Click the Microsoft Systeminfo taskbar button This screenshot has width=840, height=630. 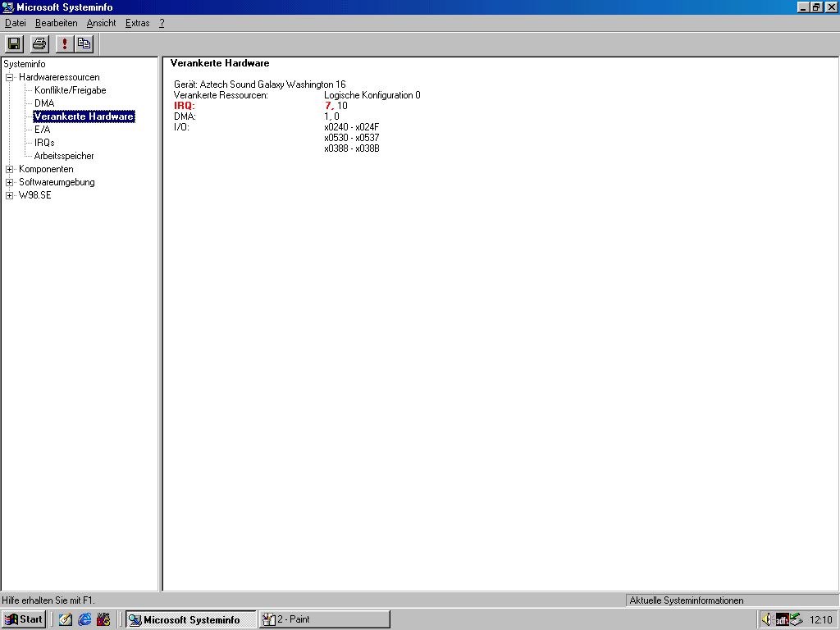(191, 620)
